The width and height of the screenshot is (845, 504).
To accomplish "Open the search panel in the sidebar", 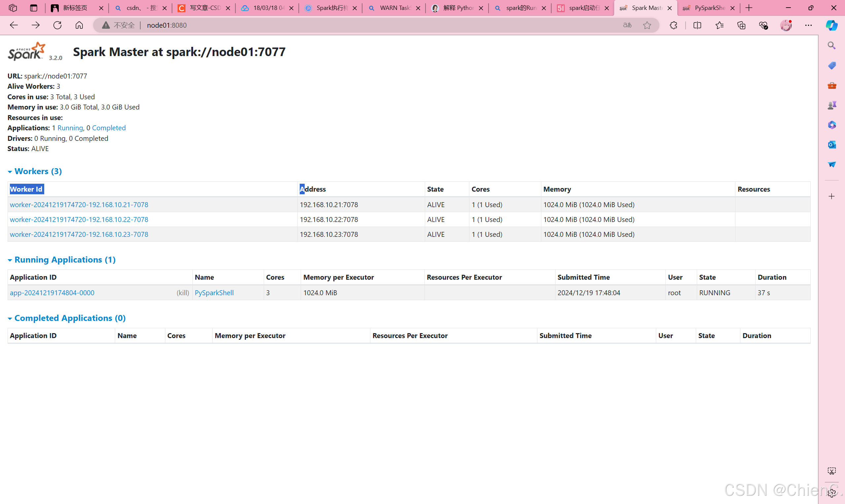I will coord(832,45).
